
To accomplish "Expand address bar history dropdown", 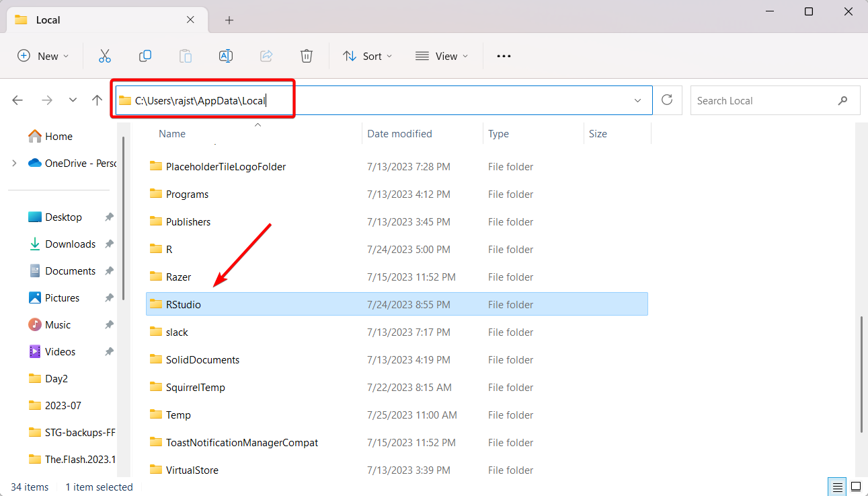I will 637,100.
